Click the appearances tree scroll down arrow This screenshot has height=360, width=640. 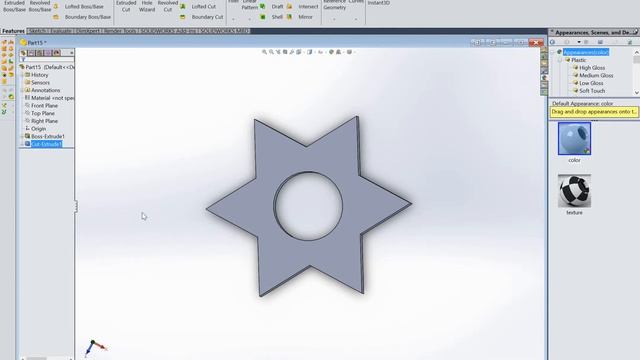637,93
